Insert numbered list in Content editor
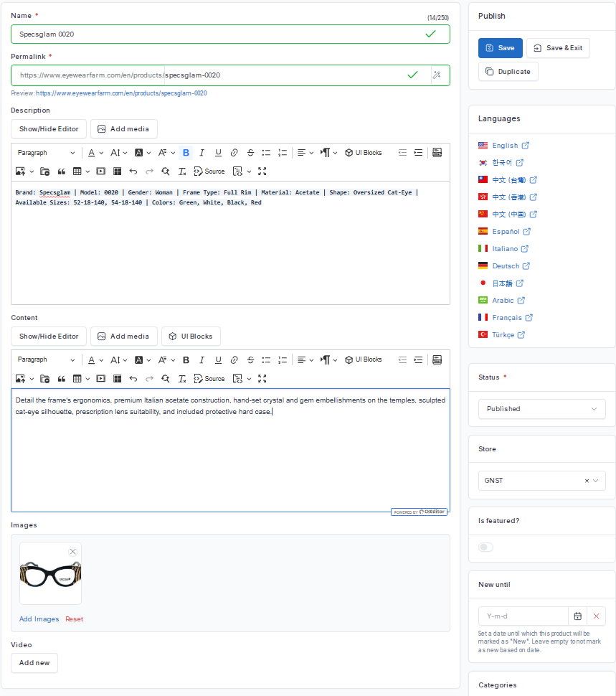This screenshot has width=616, height=696. [283, 359]
